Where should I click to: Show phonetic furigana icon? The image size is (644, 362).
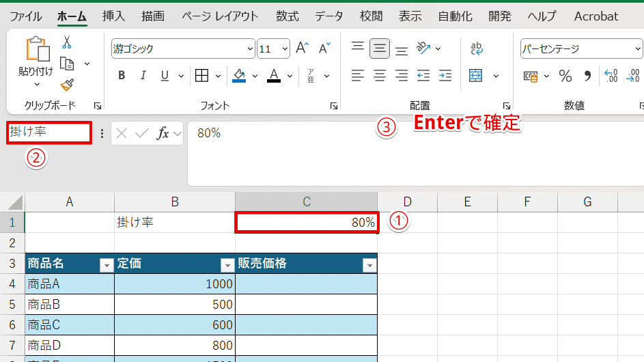311,76
